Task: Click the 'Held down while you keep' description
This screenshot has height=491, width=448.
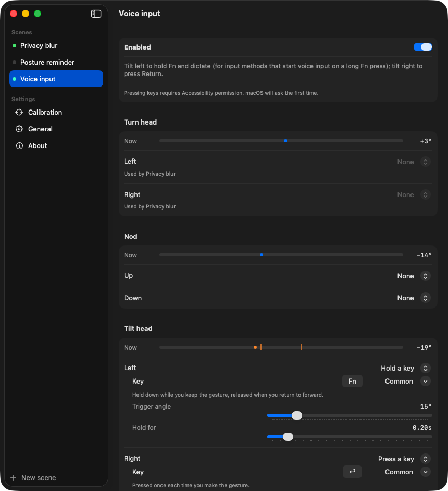Action: (228, 395)
